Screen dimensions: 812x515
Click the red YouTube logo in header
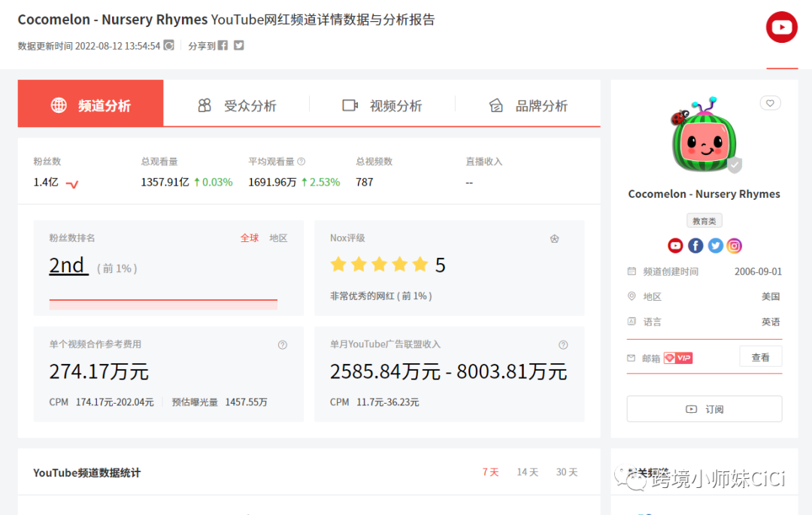click(x=781, y=28)
